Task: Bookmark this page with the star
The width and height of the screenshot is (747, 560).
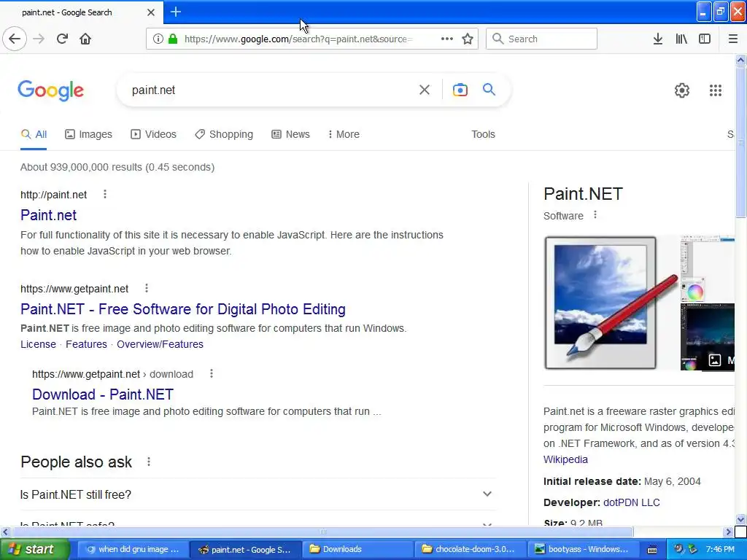Action: [x=468, y=39]
